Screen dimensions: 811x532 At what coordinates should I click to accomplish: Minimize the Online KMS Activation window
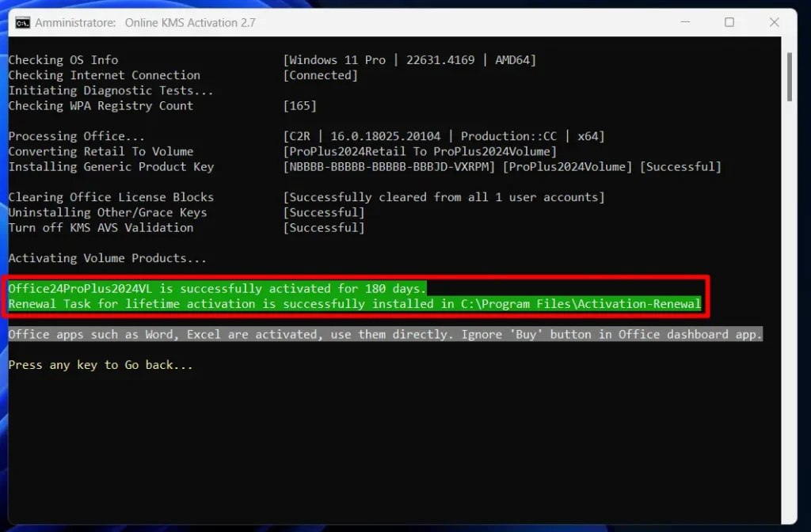pyautogui.click(x=685, y=22)
